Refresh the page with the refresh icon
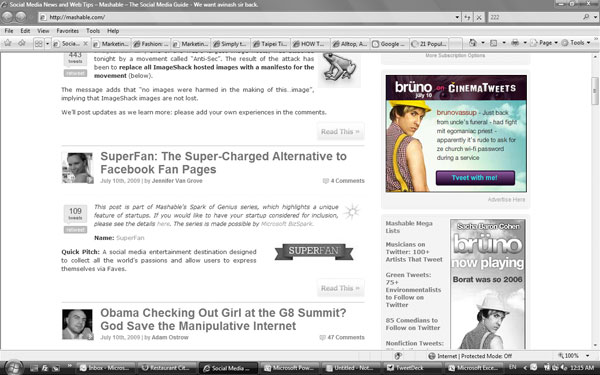Image resolution: width=600 pixels, height=375 pixels. (x=467, y=17)
